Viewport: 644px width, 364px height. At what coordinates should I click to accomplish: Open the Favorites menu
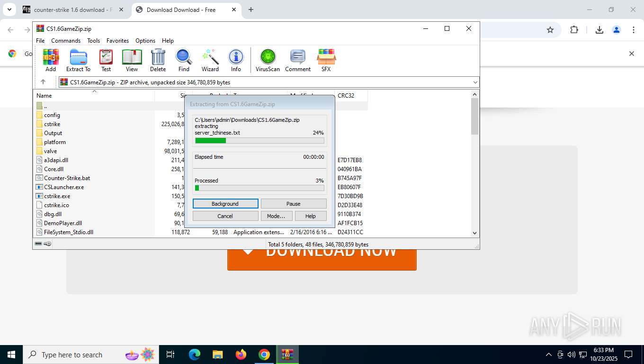(x=117, y=41)
